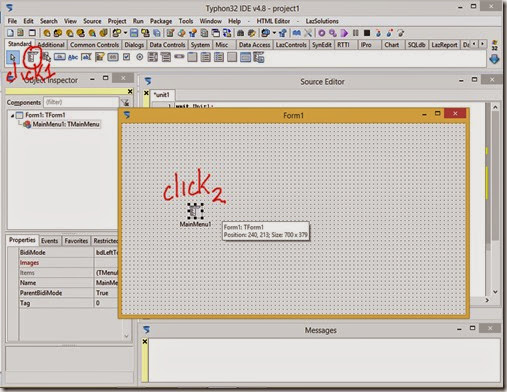Select MainMenu1: TMainMenu in component tree
The width and height of the screenshot is (507, 392).
point(66,124)
